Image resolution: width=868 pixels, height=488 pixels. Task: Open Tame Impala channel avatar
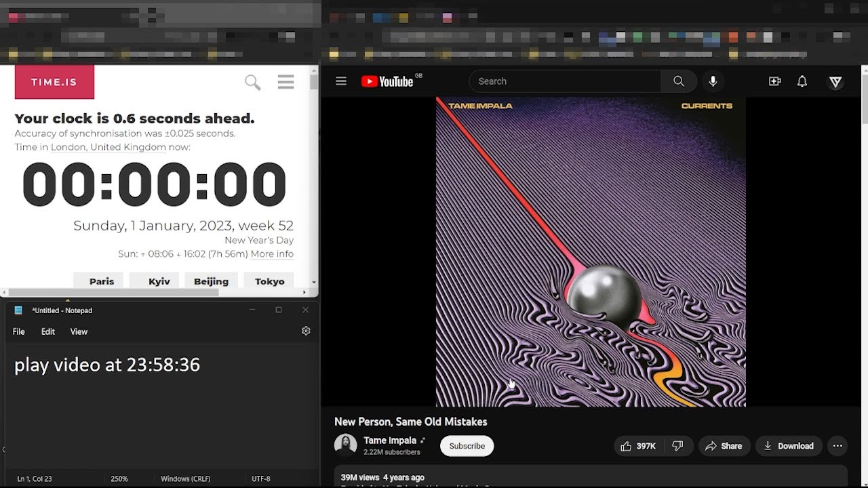pos(345,445)
